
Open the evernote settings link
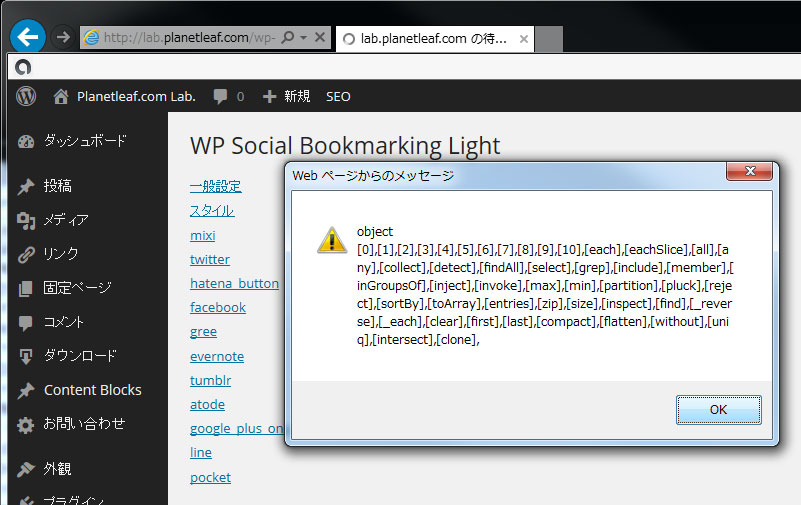[217, 356]
